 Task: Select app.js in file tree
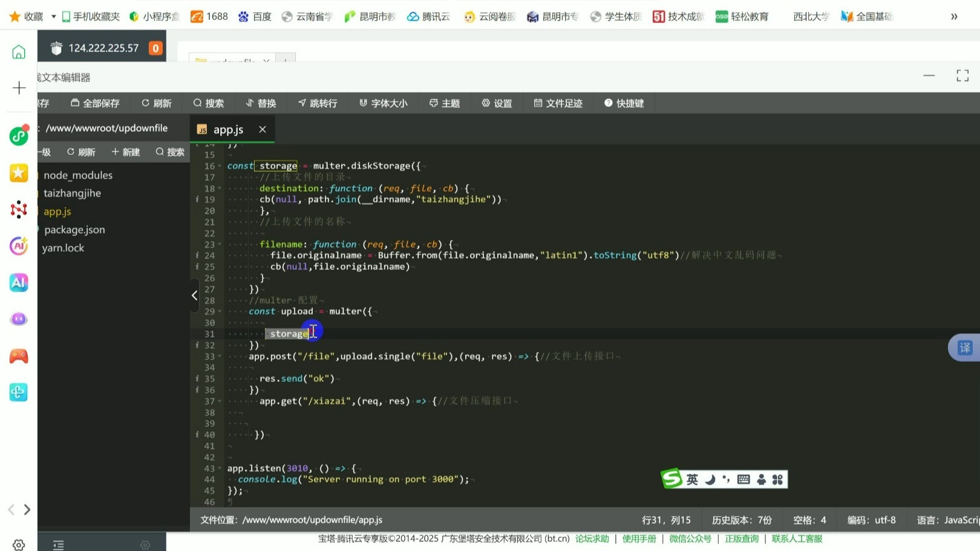tap(57, 212)
